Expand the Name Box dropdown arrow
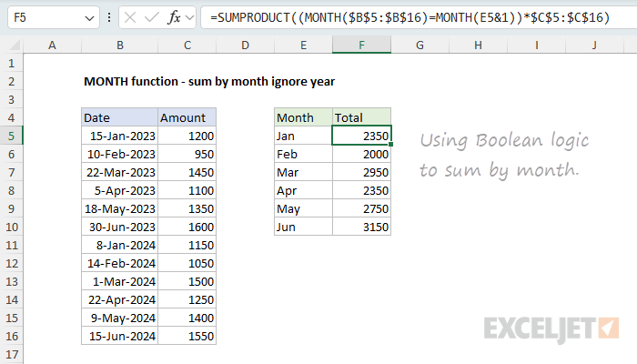 pos(89,18)
